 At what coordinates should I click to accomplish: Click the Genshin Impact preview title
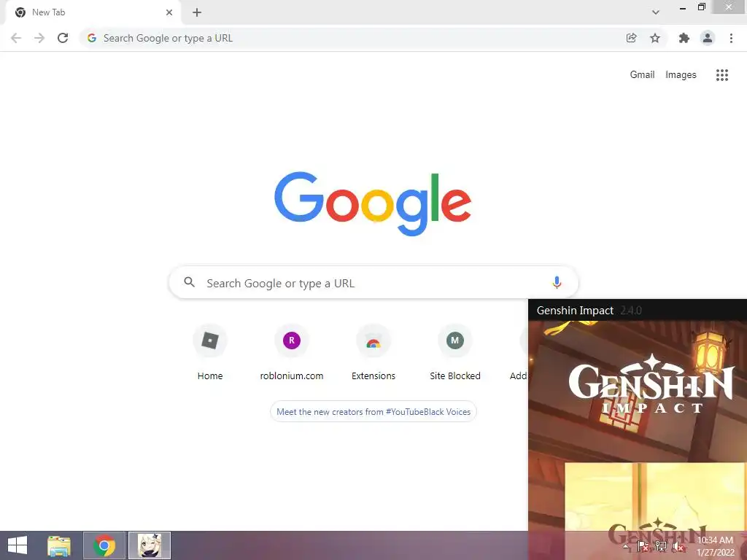[575, 311]
